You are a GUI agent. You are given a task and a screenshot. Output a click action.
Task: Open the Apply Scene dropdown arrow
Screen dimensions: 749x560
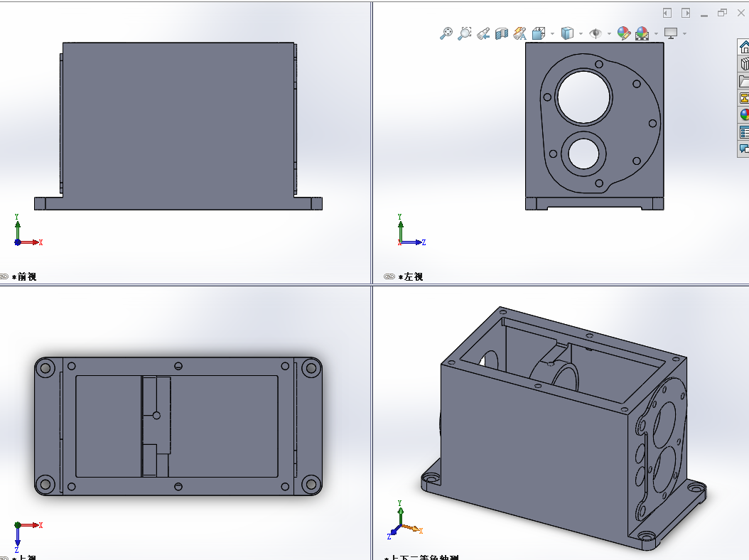[656, 34]
